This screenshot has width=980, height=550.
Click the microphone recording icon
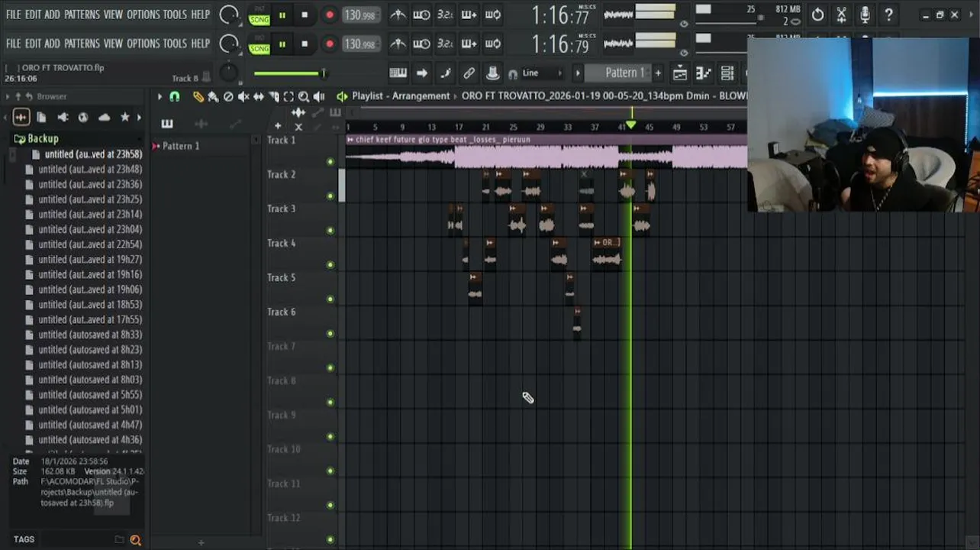click(865, 15)
